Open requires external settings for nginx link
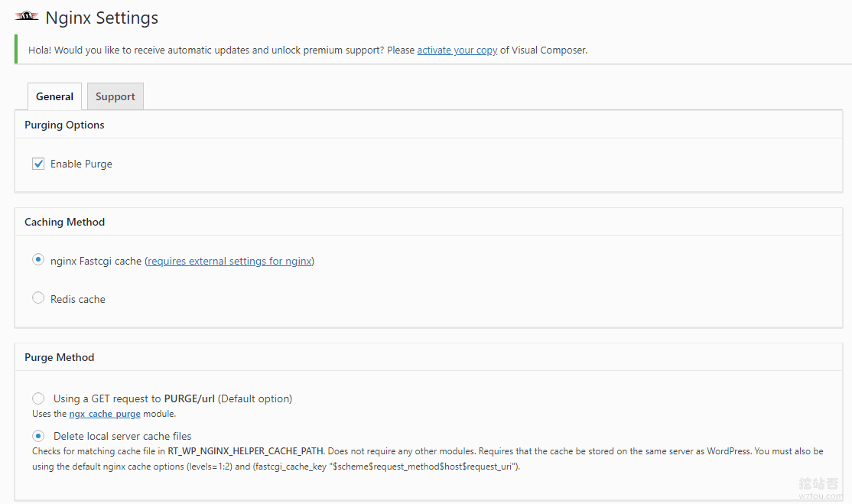The width and height of the screenshot is (852, 504). tap(230, 262)
